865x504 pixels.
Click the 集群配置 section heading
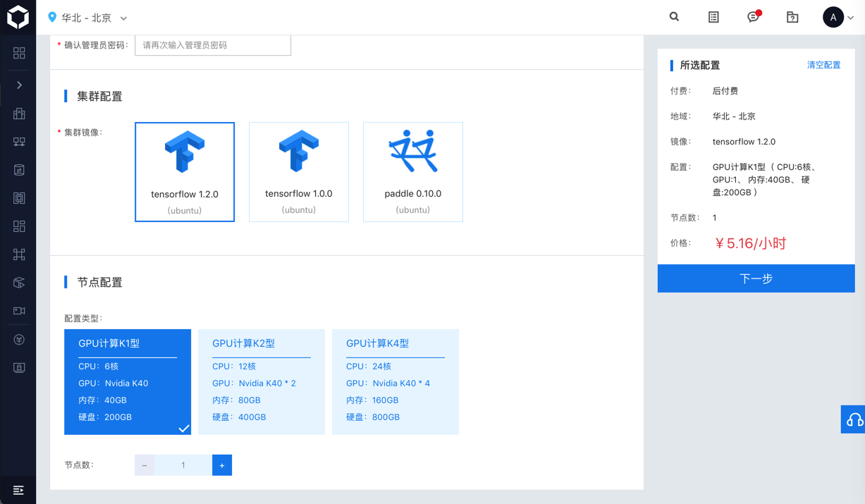(99, 97)
